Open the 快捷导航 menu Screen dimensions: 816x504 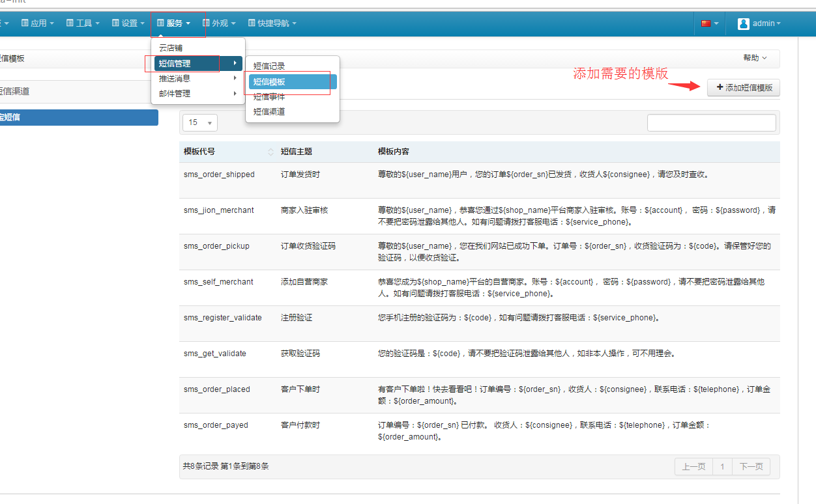coord(272,23)
